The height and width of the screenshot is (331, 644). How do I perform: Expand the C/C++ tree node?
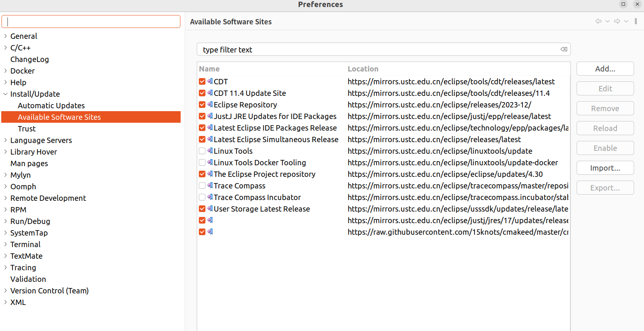[x=5, y=48]
